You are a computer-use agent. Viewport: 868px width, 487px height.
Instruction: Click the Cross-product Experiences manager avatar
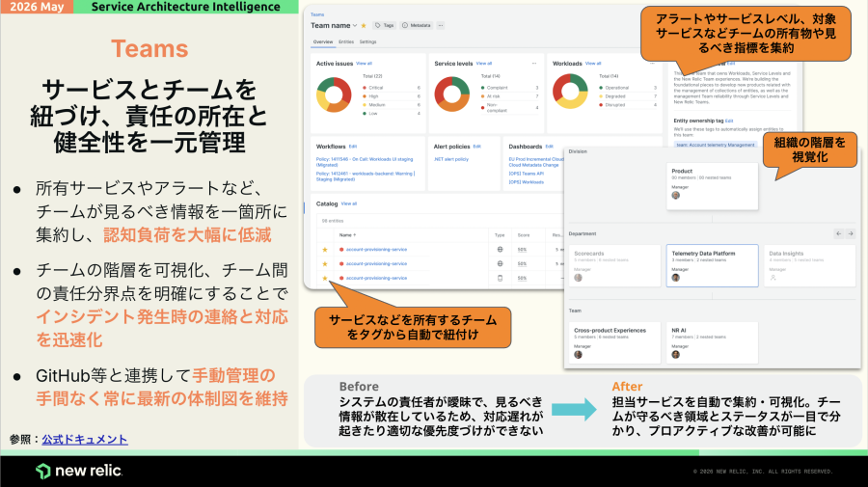pyautogui.click(x=578, y=354)
